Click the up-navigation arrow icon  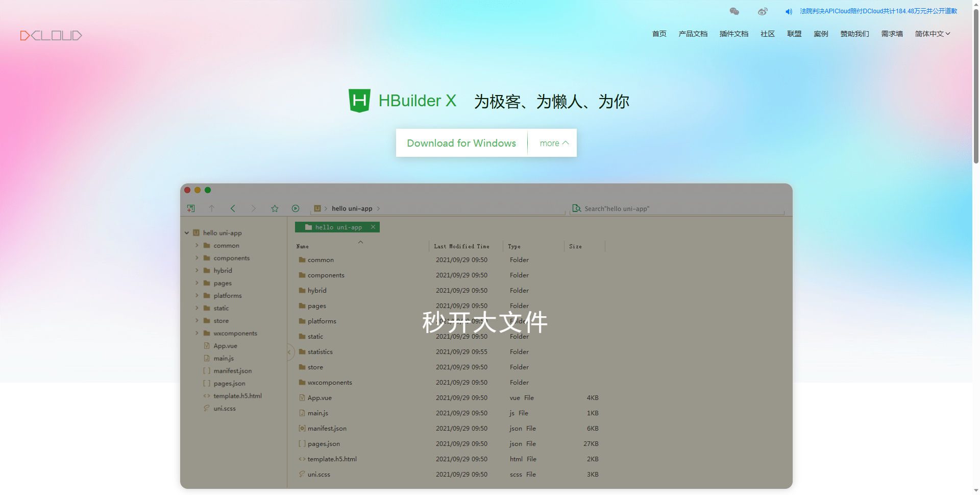tap(212, 208)
